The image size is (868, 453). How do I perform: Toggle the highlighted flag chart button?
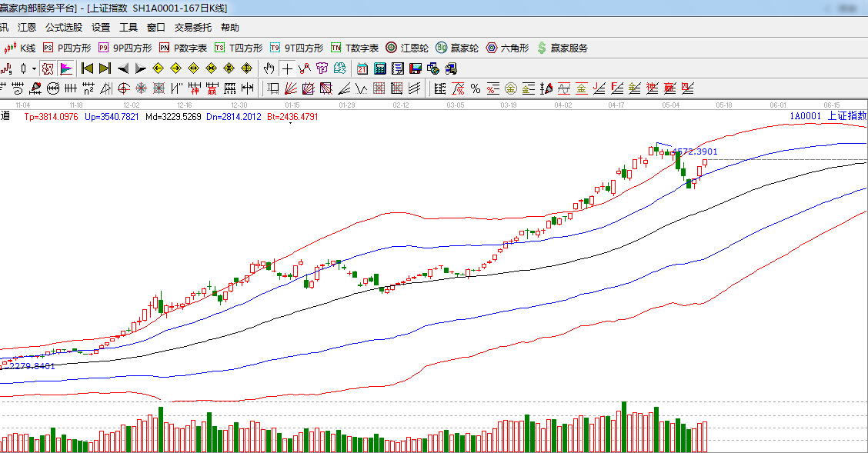click(66, 68)
